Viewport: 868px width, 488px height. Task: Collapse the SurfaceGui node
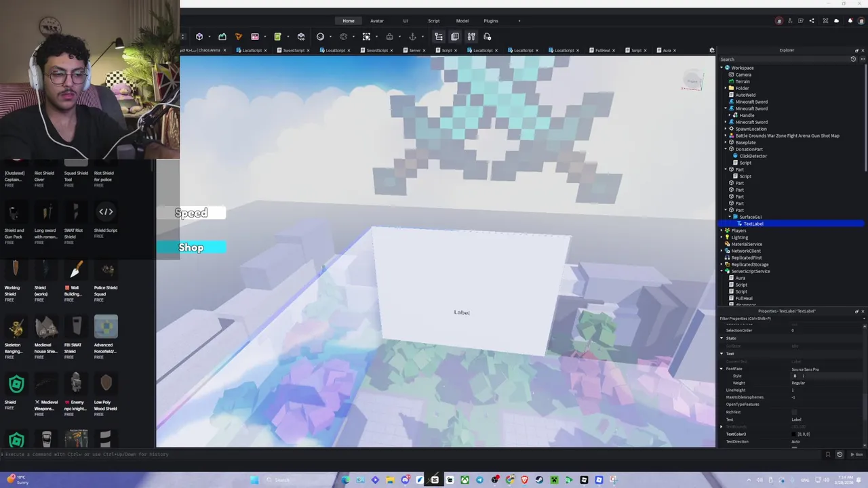tap(730, 217)
